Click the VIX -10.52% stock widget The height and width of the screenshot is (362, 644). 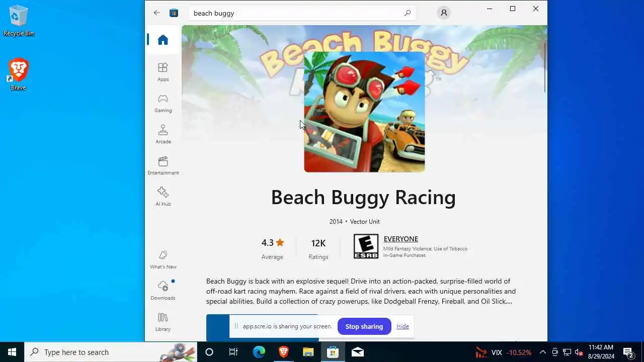[x=503, y=352]
